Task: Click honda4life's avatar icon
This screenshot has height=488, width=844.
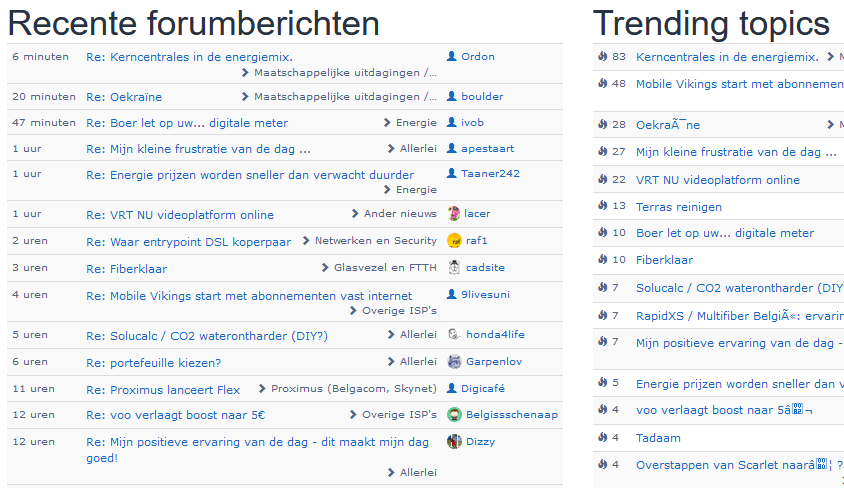Action: pos(454,334)
